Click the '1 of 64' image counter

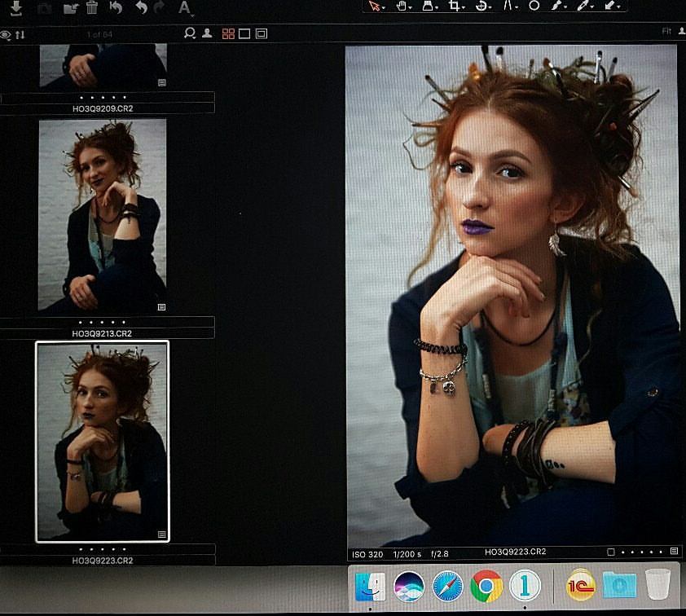(x=99, y=34)
